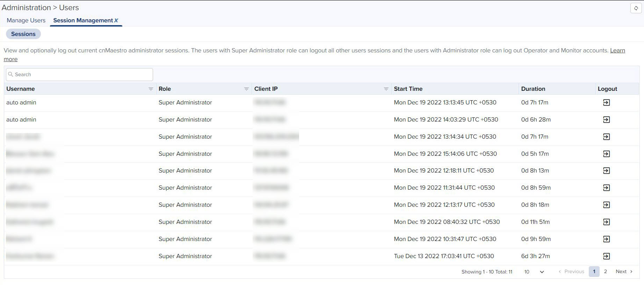Screen dimensions: 644x285
Task: Select the Sessions pill tab
Action: [23, 34]
